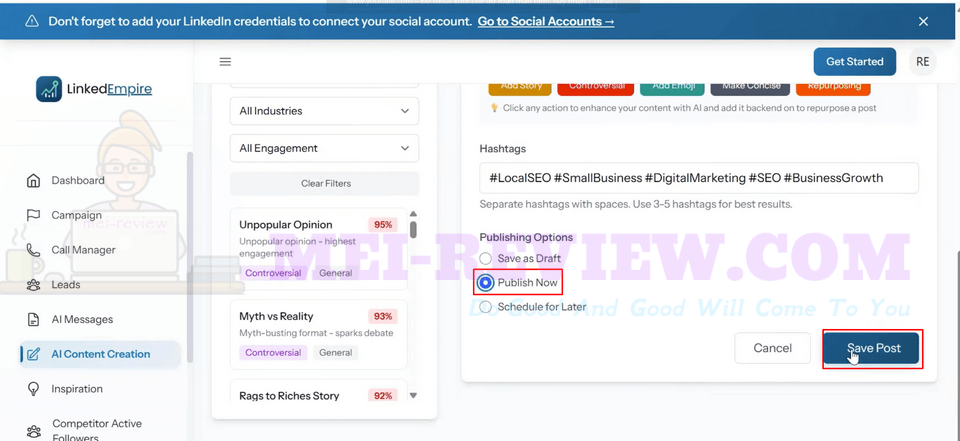Open Competitor Active Followers in sidebar
The width and height of the screenshot is (960, 441).
pyautogui.click(x=98, y=430)
